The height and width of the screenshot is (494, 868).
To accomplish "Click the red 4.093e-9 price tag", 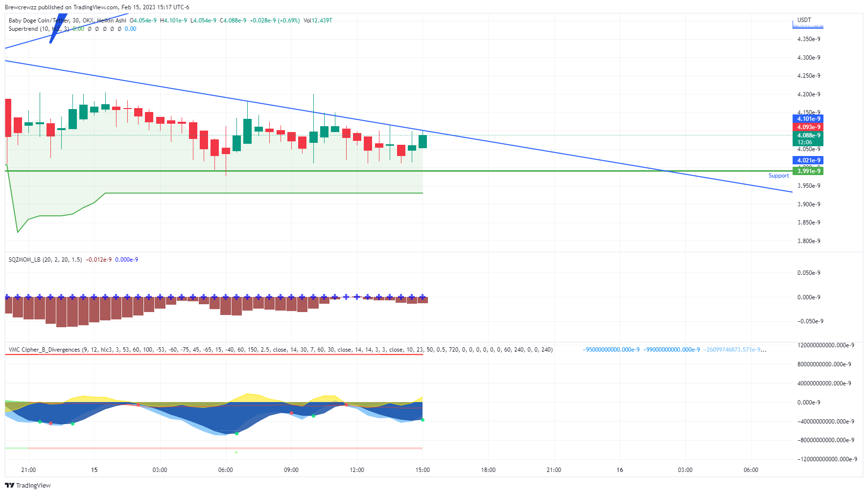I will pos(808,127).
